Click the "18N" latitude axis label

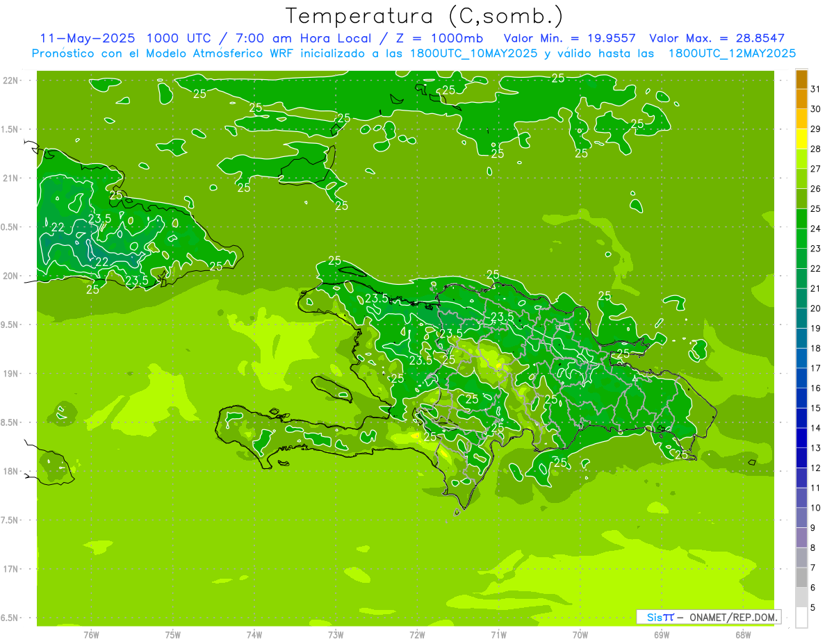pyautogui.click(x=12, y=471)
